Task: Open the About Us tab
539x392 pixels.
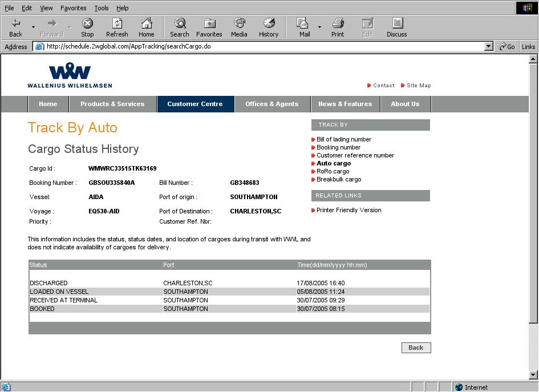Action: (x=406, y=104)
